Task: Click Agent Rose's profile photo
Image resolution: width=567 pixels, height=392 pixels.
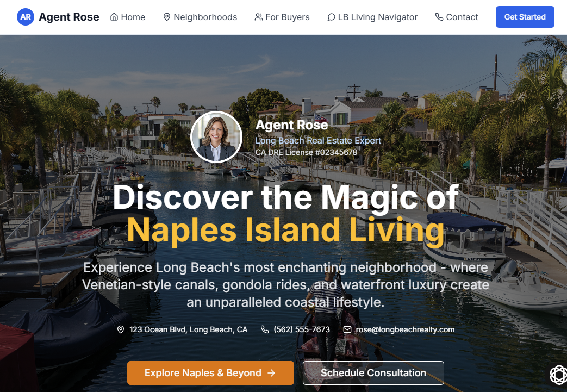Action: [216, 136]
